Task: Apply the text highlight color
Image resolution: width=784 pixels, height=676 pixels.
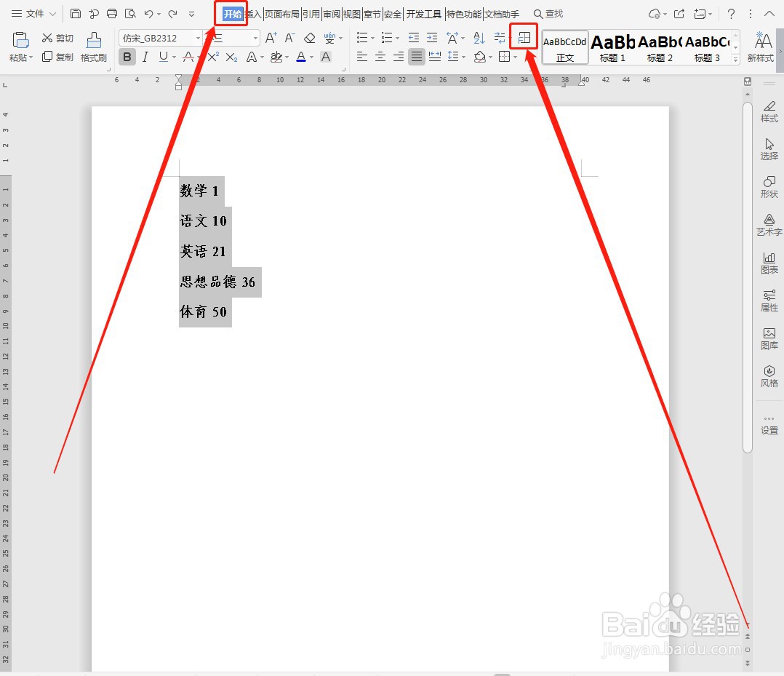Action: point(276,57)
